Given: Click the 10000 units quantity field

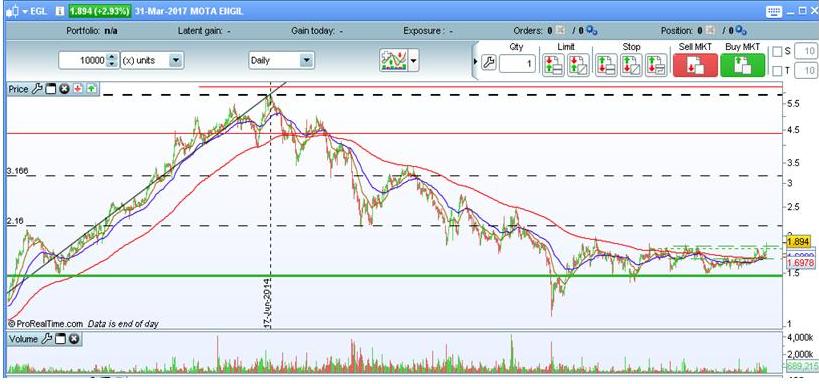Looking at the screenshot, I should point(83,61).
